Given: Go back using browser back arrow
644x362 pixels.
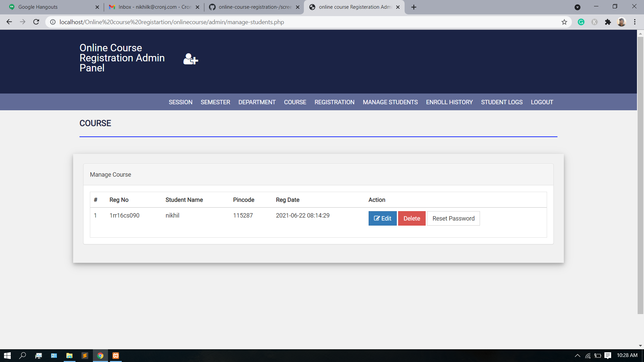Looking at the screenshot, I should click(9, 22).
